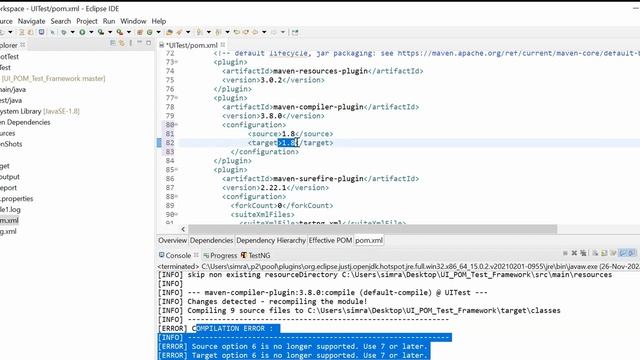Select the Dependencies node in Explorer
The width and height of the screenshot is (640, 360).
pyautogui.click(x=25, y=122)
